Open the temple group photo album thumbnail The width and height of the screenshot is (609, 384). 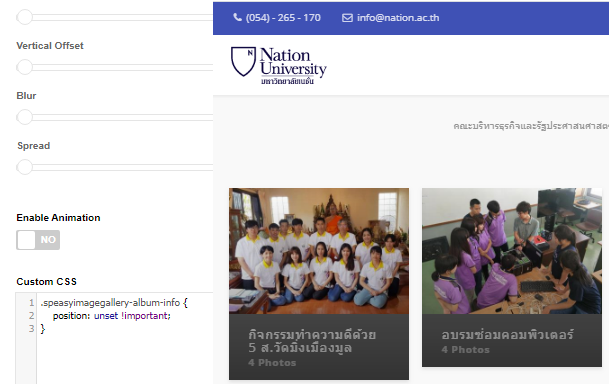[319, 251]
